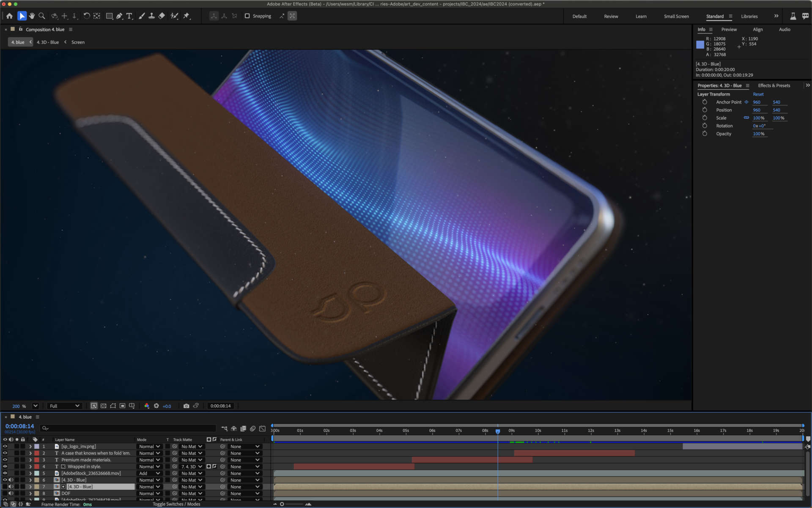Enable the Snapping checkbox

[247, 16]
